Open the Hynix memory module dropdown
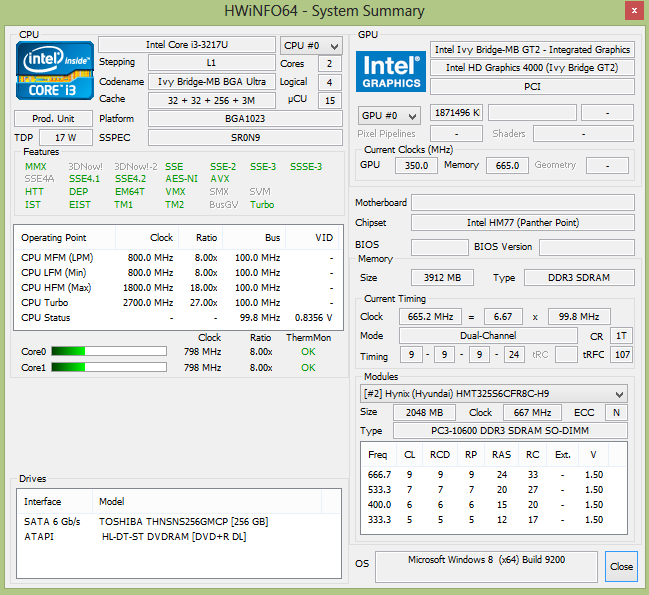This screenshot has width=649, height=595. tap(494, 393)
